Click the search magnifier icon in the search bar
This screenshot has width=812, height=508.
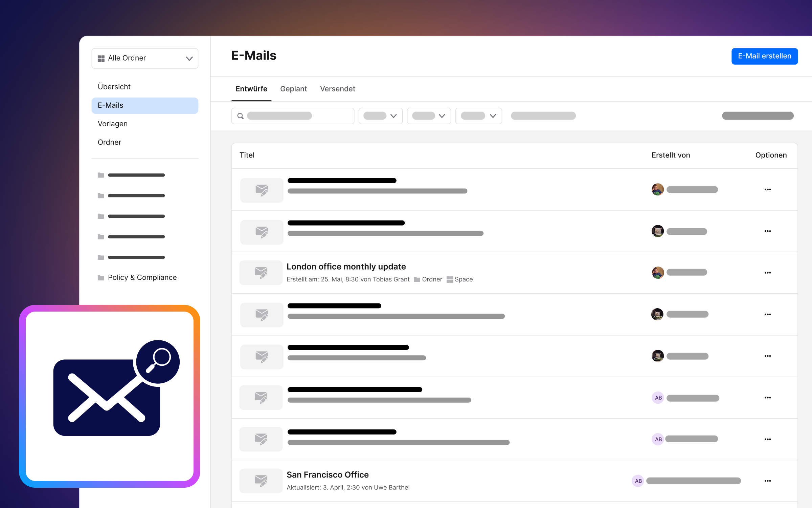coord(241,116)
